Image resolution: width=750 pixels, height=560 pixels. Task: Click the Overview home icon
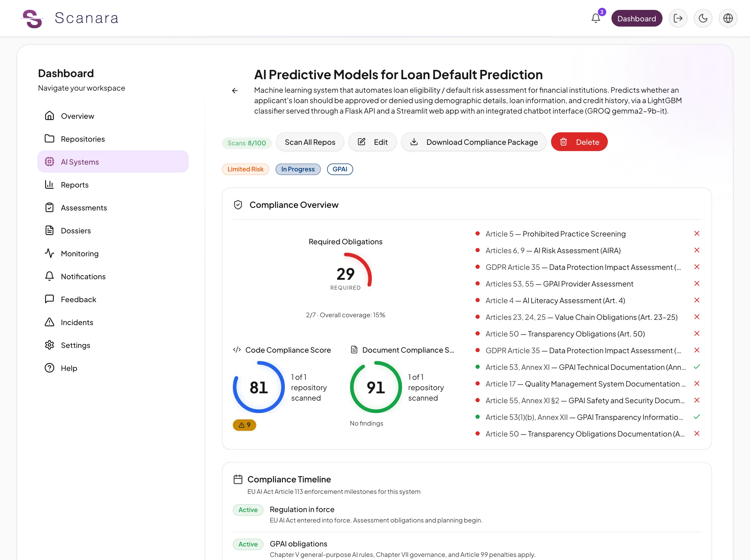click(x=49, y=116)
